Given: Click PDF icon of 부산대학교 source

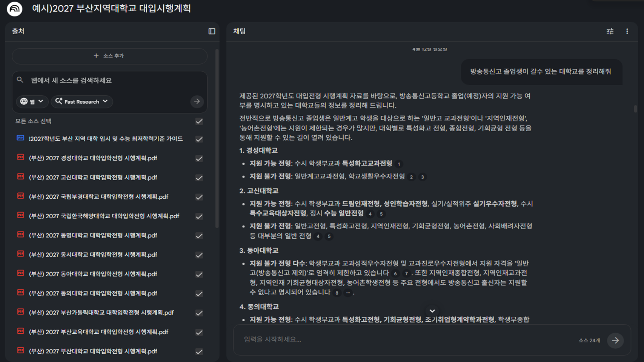Looking at the screenshot, I should 21,350.
